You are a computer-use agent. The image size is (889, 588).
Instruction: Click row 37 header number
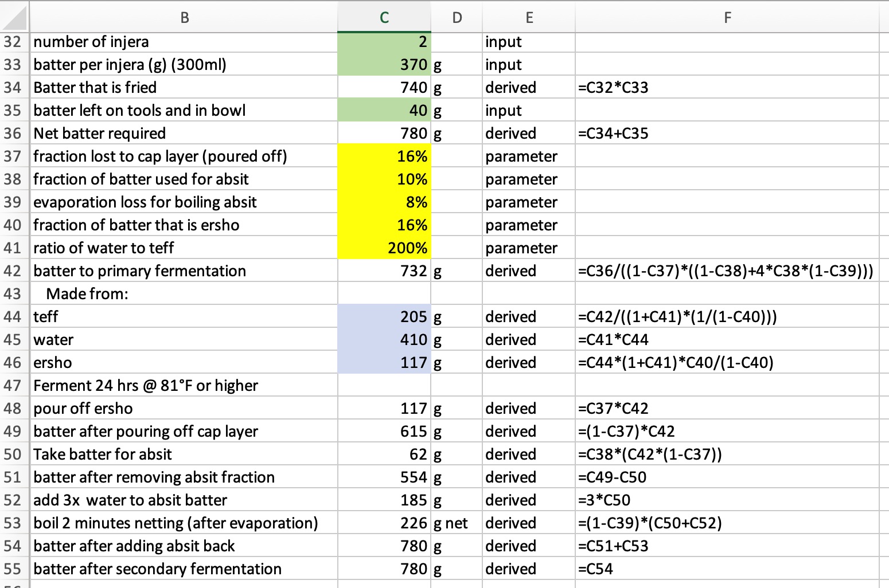13,156
